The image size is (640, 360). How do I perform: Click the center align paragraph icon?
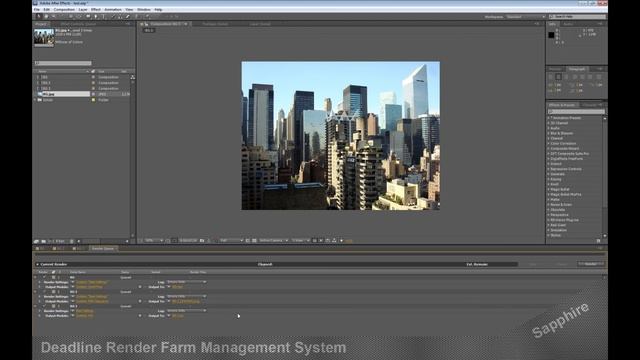click(558, 77)
